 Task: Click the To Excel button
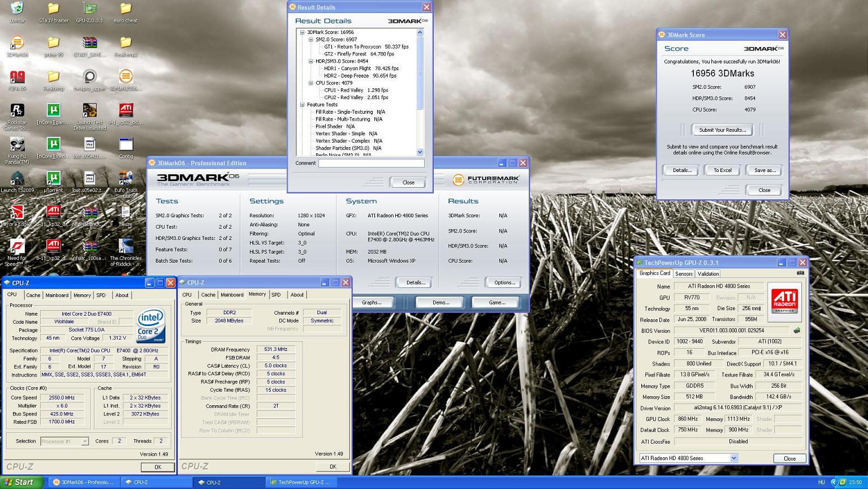(722, 170)
